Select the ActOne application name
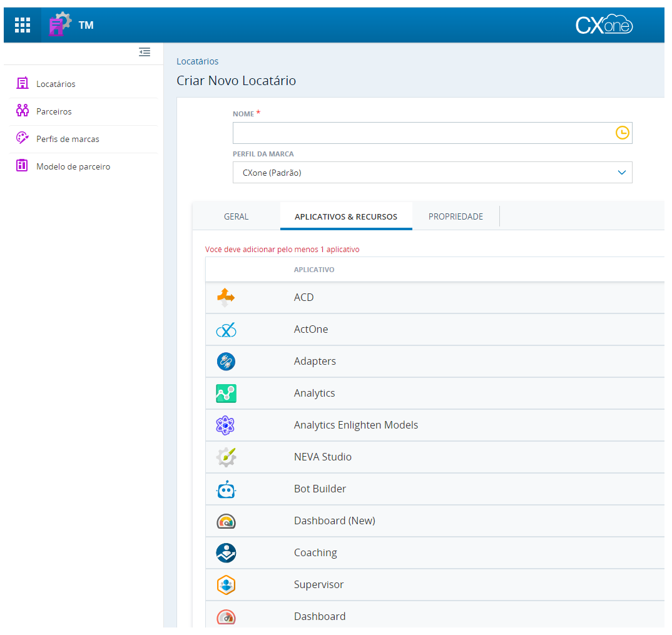The width and height of the screenshot is (672, 635). pos(311,329)
